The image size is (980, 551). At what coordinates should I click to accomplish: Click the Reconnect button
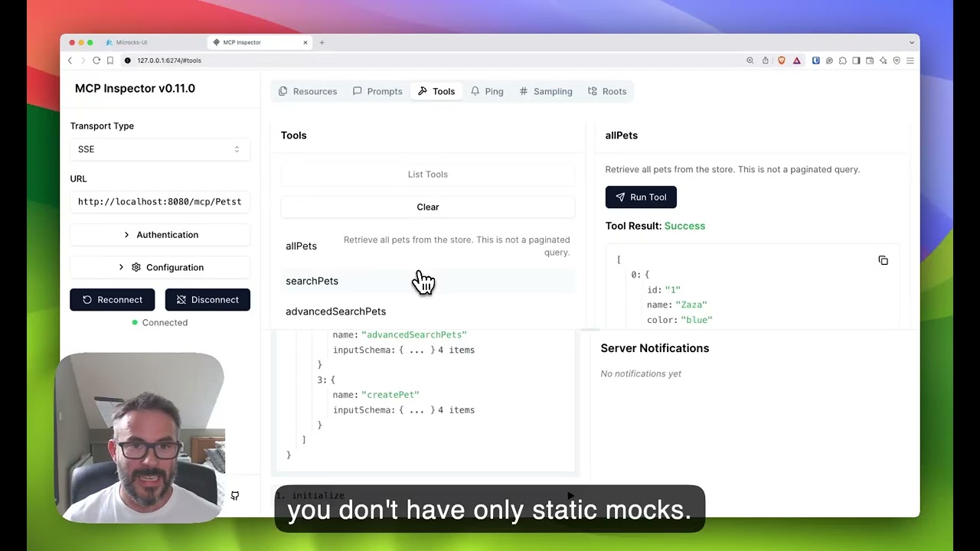pyautogui.click(x=112, y=300)
